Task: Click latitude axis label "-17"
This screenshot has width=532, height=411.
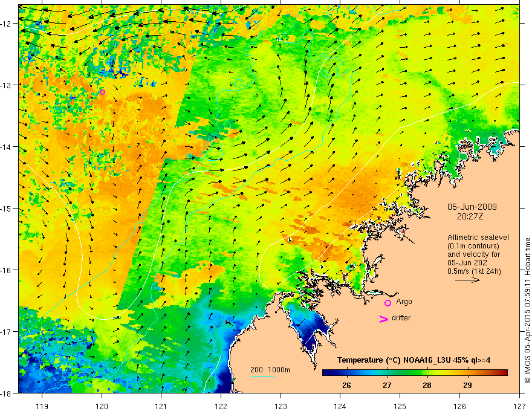Action: [7, 331]
